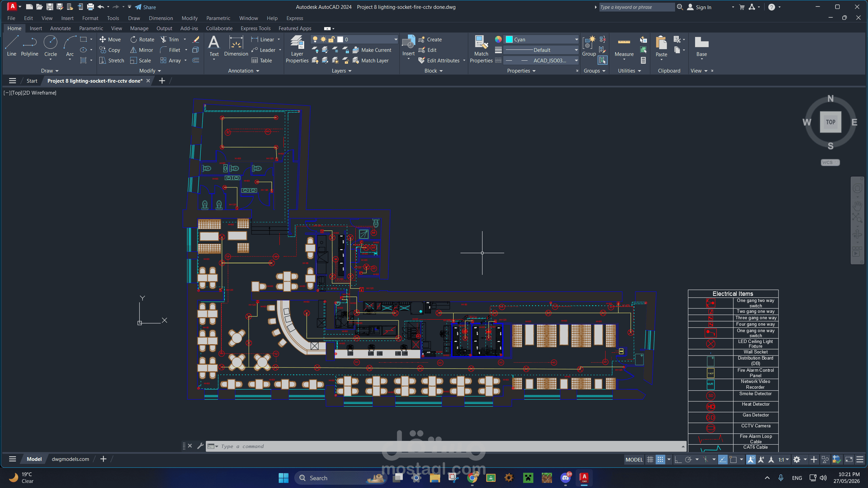The width and height of the screenshot is (868, 488).
Task: Select the Circle tool
Action: click(51, 46)
